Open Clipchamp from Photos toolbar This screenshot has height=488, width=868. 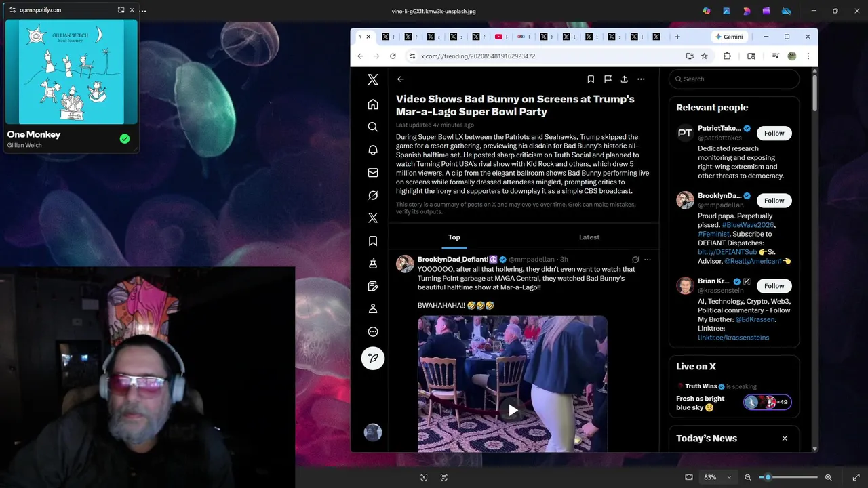click(766, 11)
